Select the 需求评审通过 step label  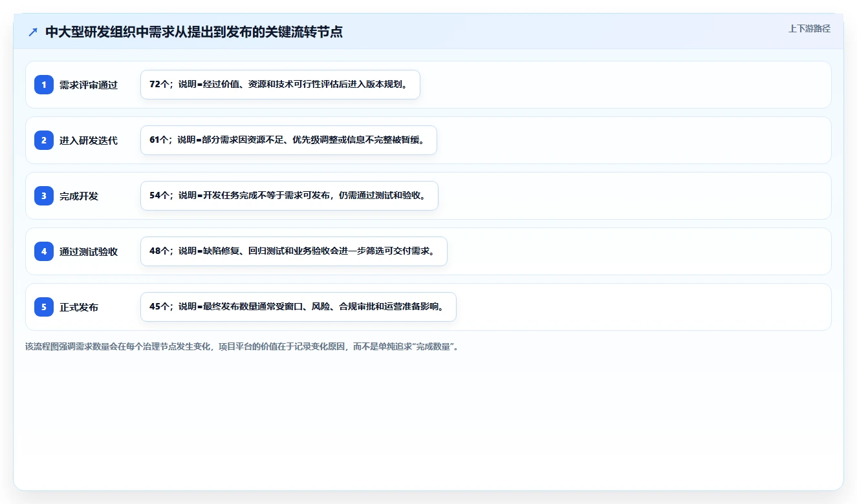click(89, 85)
